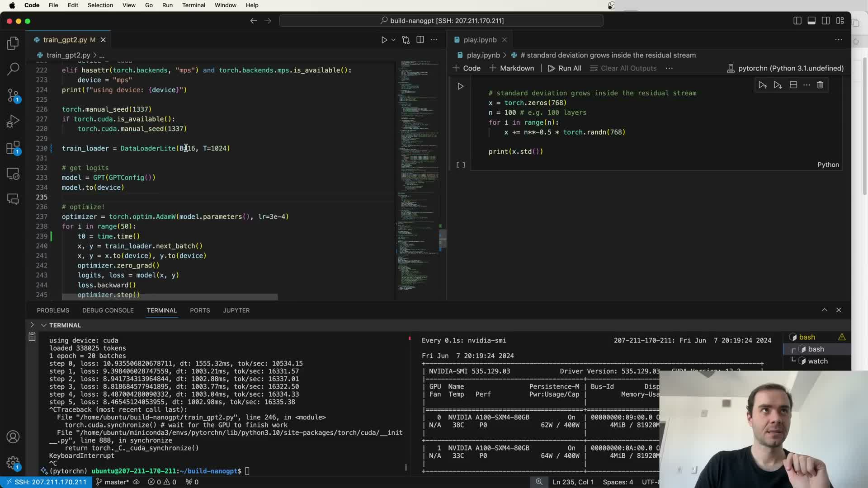Open the Remote Explorer icon
Screen dimensions: 868x488
coord(13,174)
